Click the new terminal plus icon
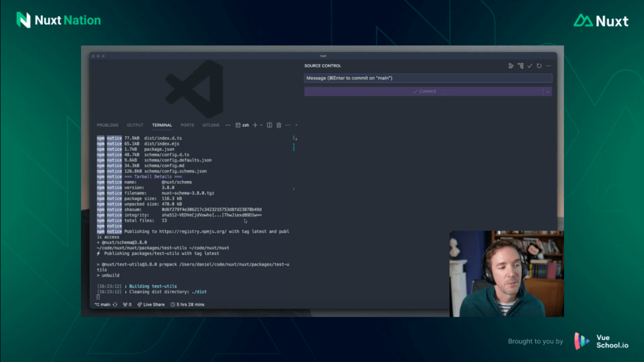 (x=255, y=125)
